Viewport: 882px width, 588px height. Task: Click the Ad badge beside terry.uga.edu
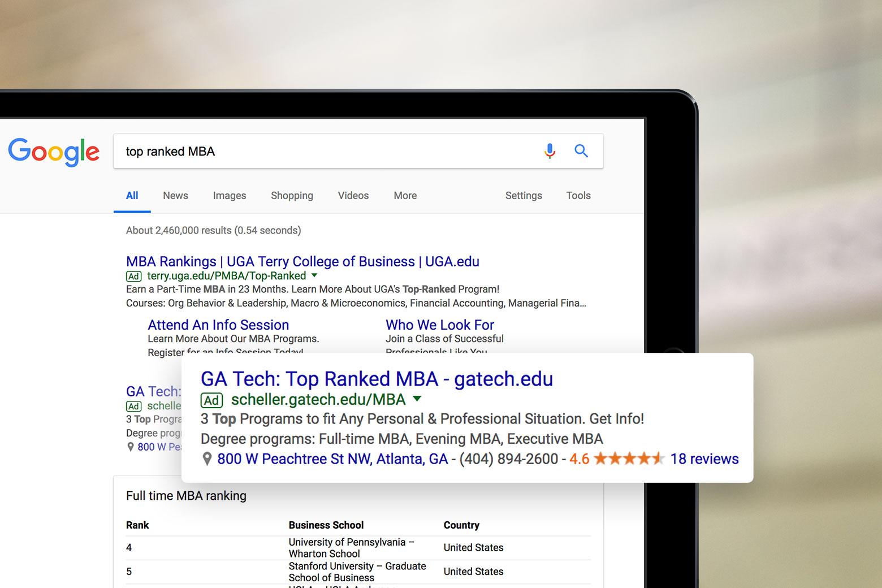pos(134,276)
